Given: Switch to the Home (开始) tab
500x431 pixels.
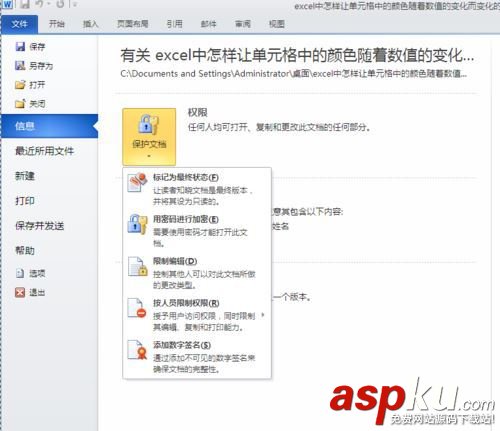Looking at the screenshot, I should [x=56, y=24].
